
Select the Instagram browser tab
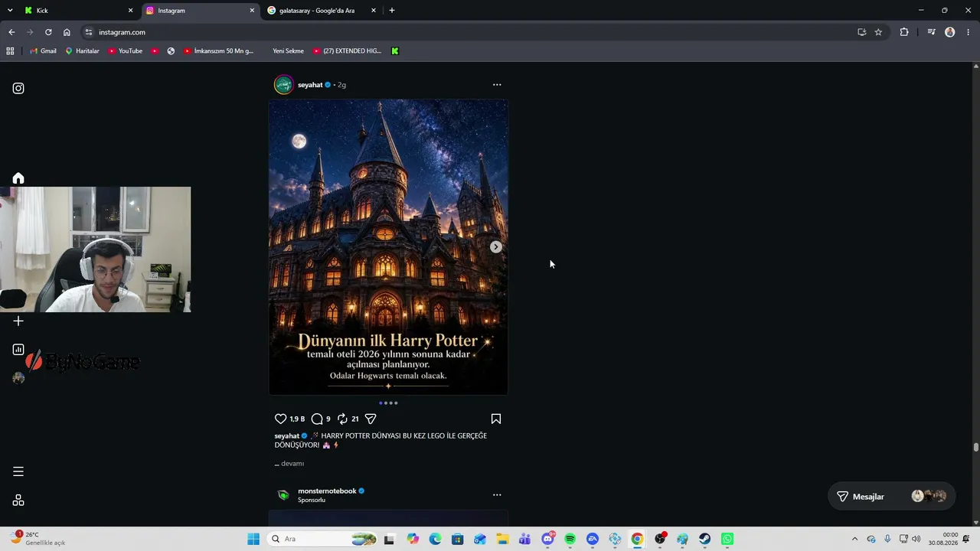click(x=200, y=11)
